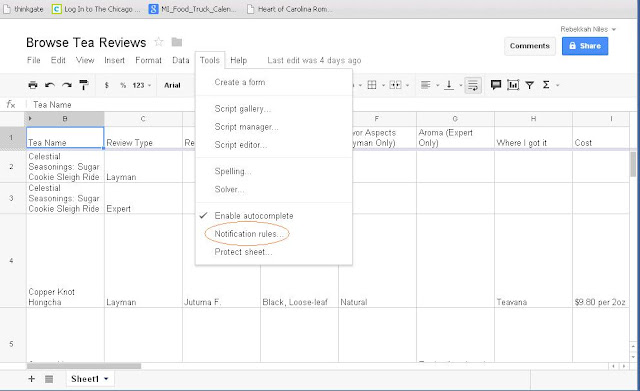The width and height of the screenshot is (640, 391).
Task: Add a new sheet with the plus icon
Action: coord(31,379)
